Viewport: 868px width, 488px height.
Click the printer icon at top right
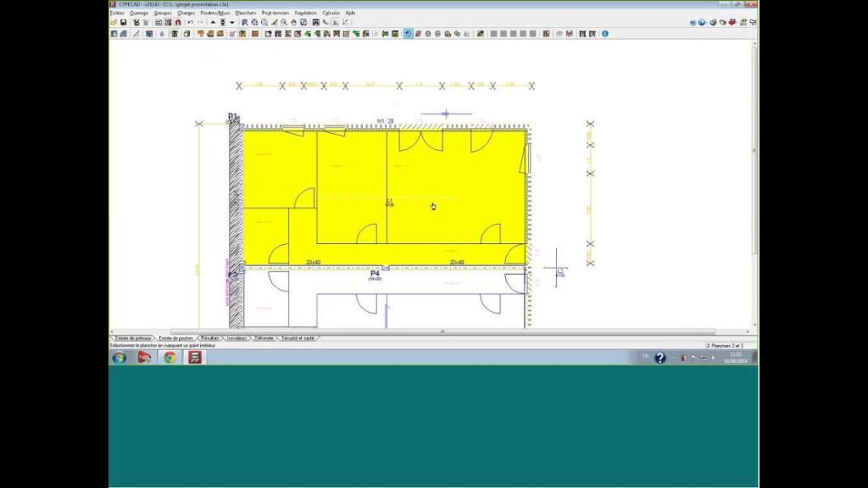pos(714,23)
